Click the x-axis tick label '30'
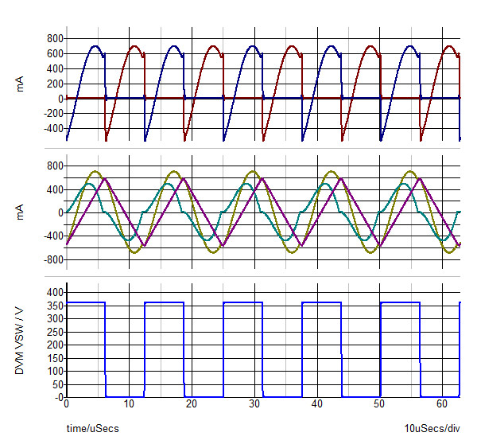This screenshot has width=477, height=448. (254, 404)
